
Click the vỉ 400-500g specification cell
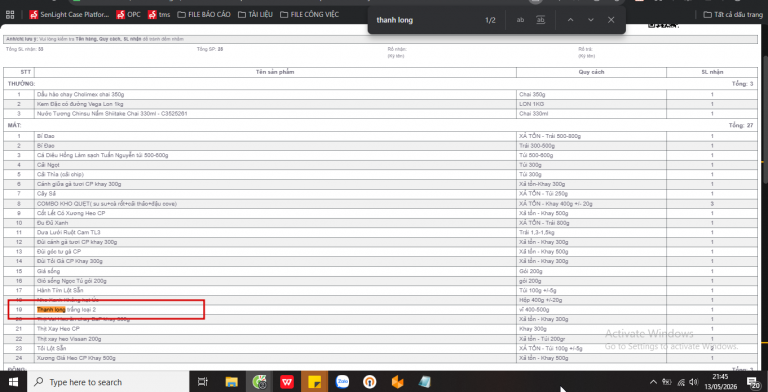[x=591, y=310]
